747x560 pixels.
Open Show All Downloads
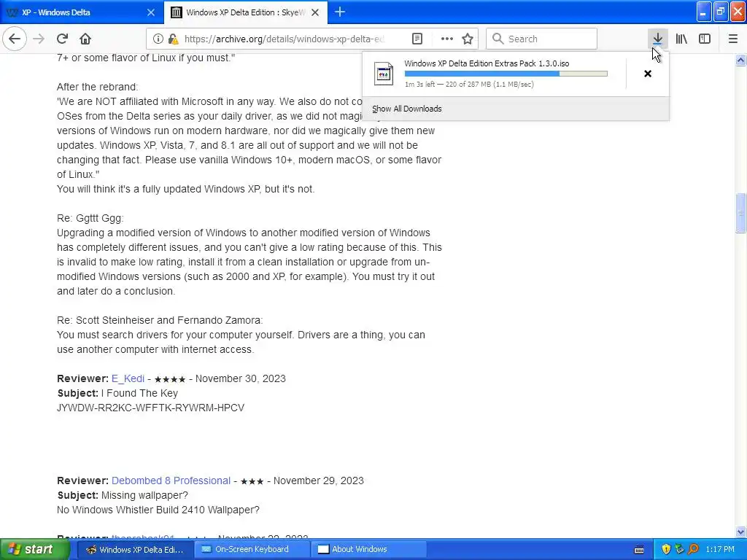coord(407,109)
